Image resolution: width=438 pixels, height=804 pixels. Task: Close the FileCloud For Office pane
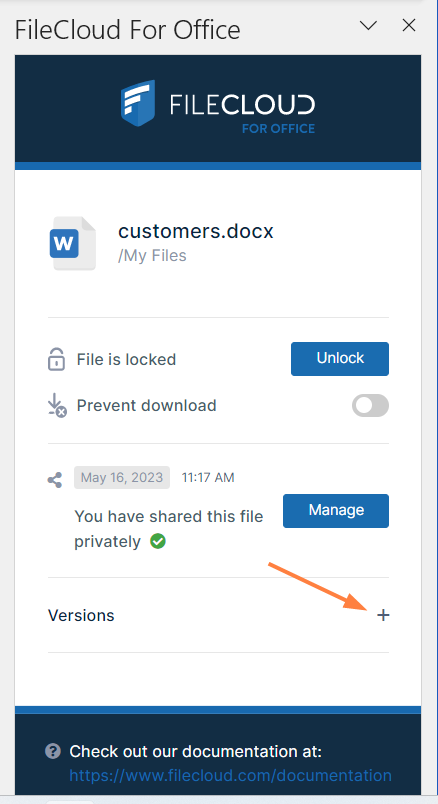(x=409, y=25)
